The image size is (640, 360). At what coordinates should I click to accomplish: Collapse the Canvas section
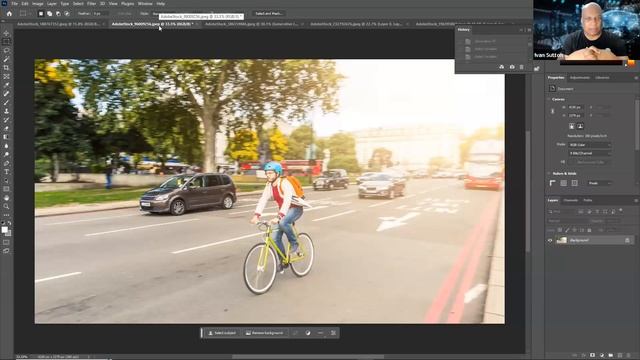point(549,99)
